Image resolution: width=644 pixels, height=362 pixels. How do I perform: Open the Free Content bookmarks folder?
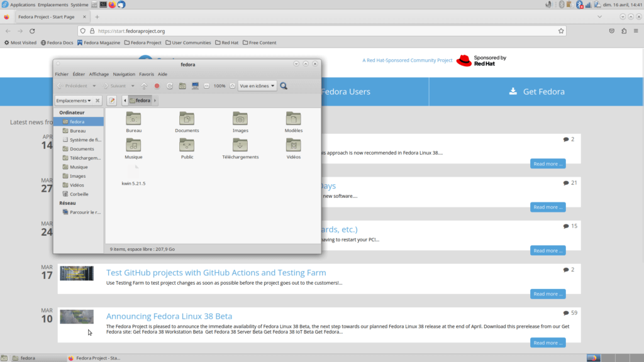tap(260, 43)
